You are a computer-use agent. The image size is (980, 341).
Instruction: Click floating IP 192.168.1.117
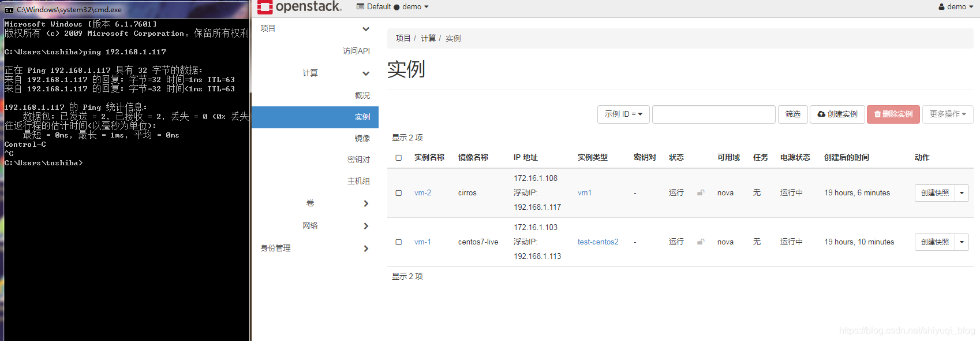point(537,207)
